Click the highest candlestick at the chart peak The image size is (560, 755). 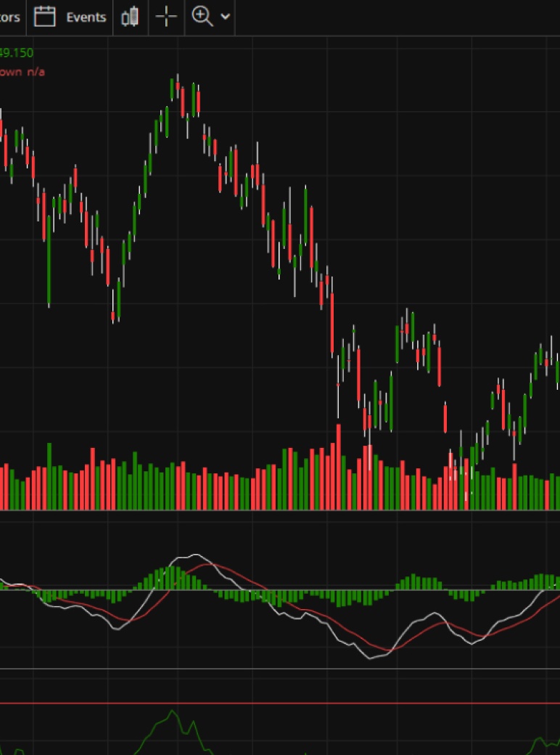point(177,86)
